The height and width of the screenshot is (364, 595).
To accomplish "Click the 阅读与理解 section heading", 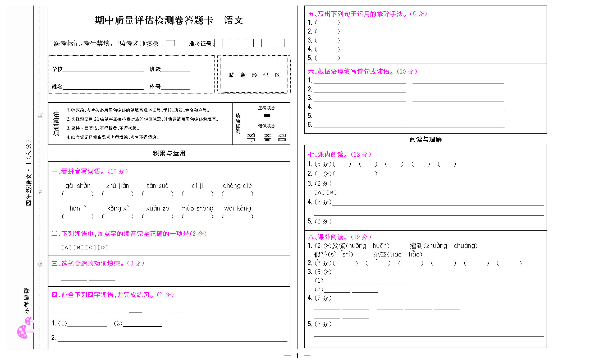I will coord(425,139).
